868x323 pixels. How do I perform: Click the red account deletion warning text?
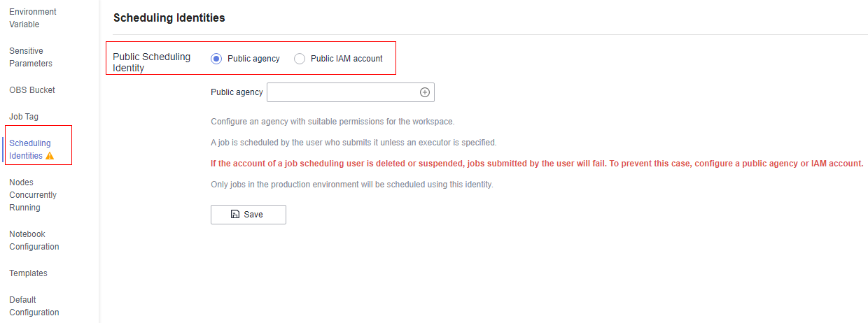[x=537, y=164]
